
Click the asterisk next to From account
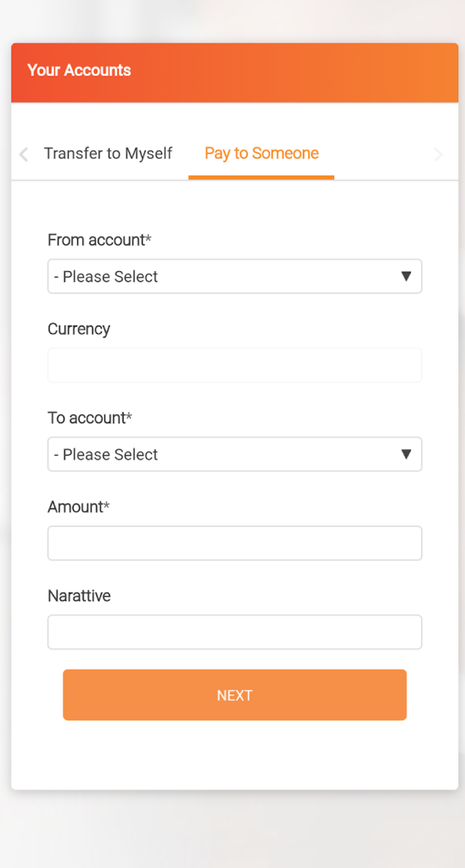[x=148, y=238]
